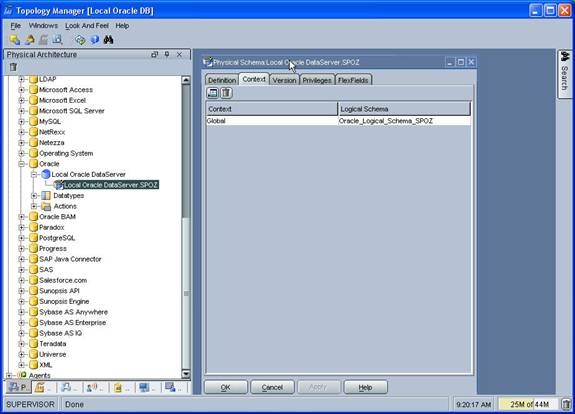Expand the Datatypes node

[x=34, y=196]
